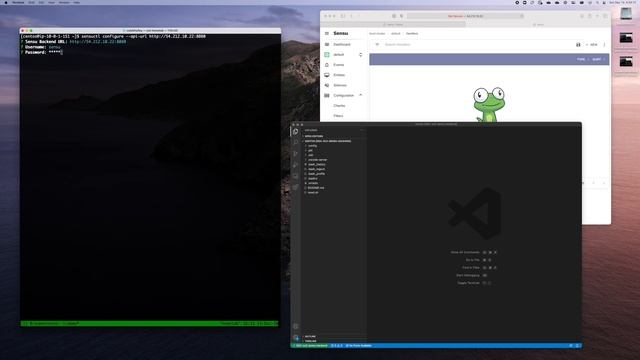Screen dimensions: 640x360
Task: Click Terminal app name in macOS menu bar
Action: click(x=18, y=2)
